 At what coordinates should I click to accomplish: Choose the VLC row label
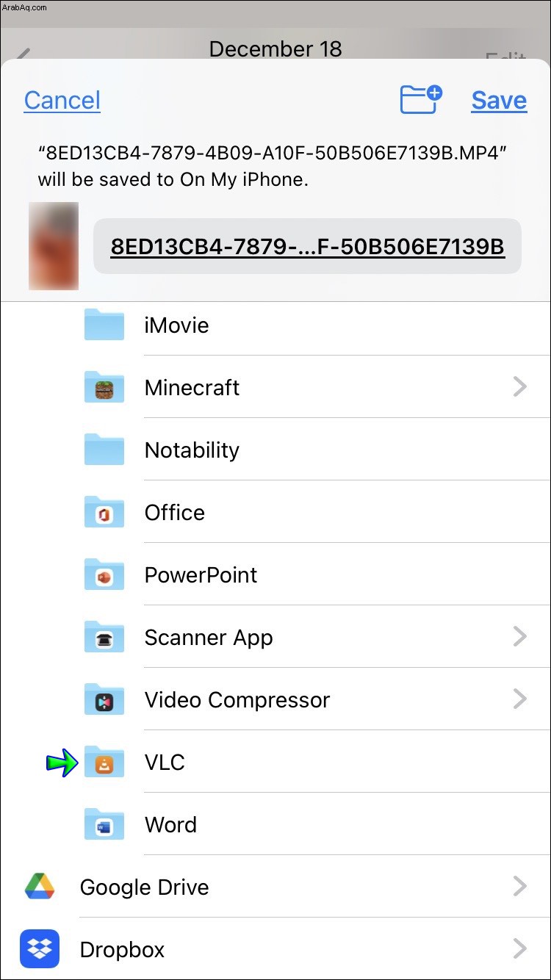pyautogui.click(x=165, y=763)
